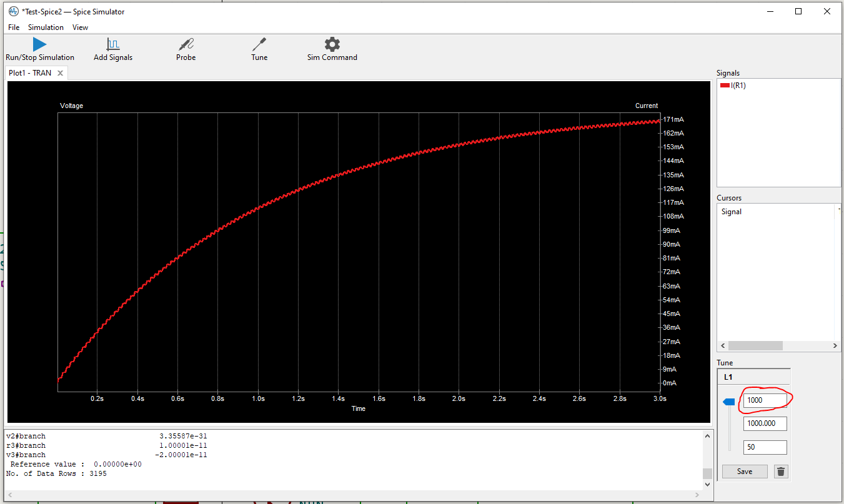Click the L1 current value field 1000.000
Viewport: 844px width, 504px height.
click(765, 423)
